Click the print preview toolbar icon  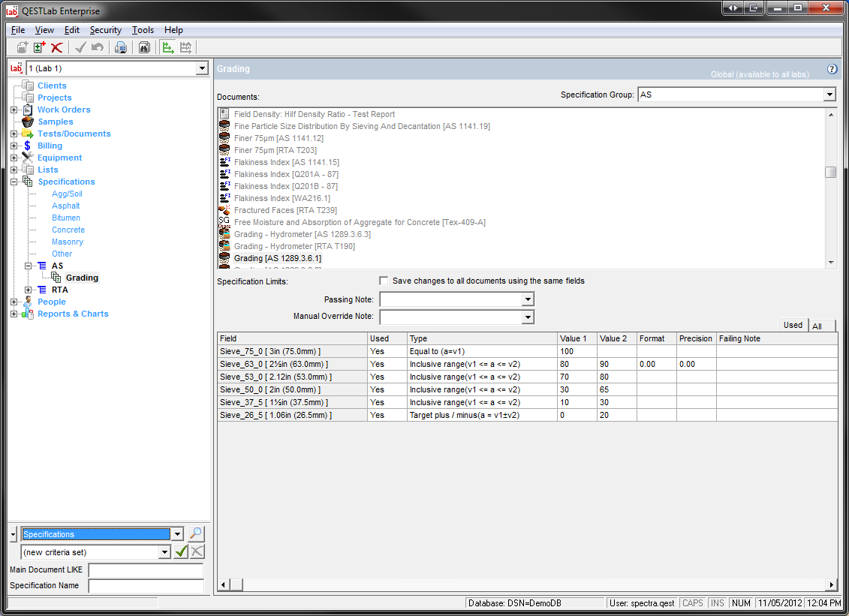click(120, 48)
